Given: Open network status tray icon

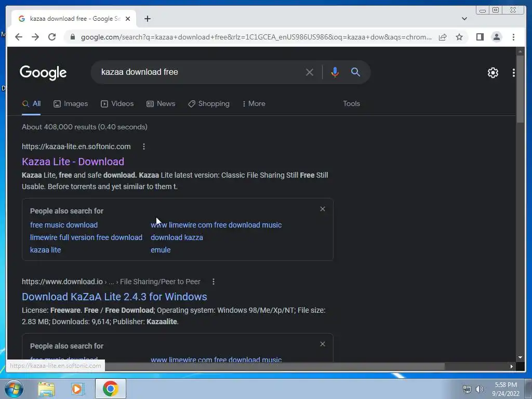Looking at the screenshot, I should pyautogui.click(x=467, y=389).
